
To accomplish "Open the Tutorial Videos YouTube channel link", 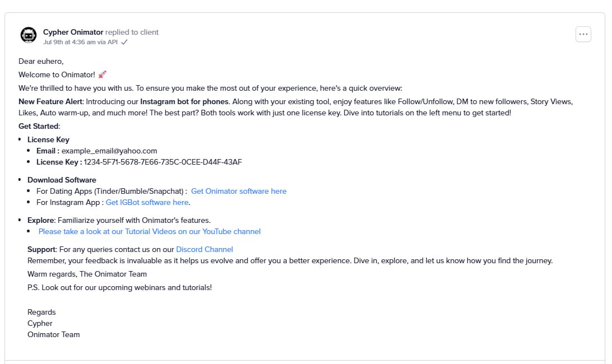I will click(x=150, y=231).
